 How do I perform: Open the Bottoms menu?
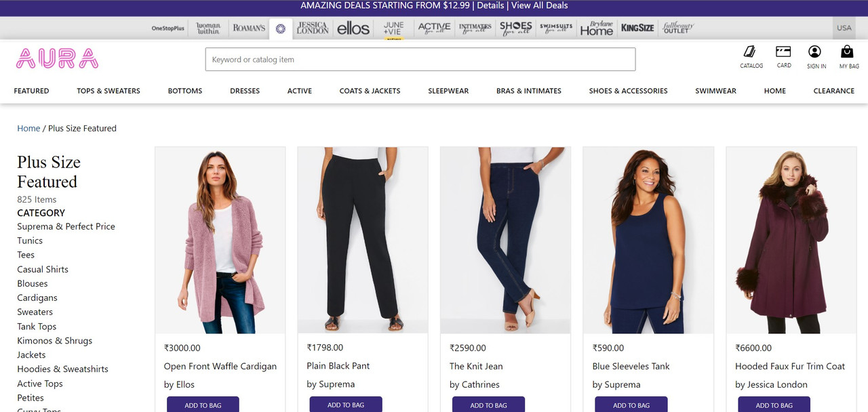coord(185,91)
